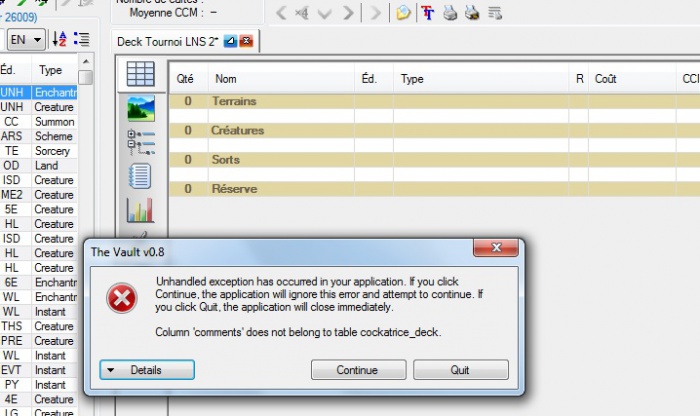Click the down chevron arrow in deck toolbar
The height and width of the screenshot is (416, 700).
(325, 14)
